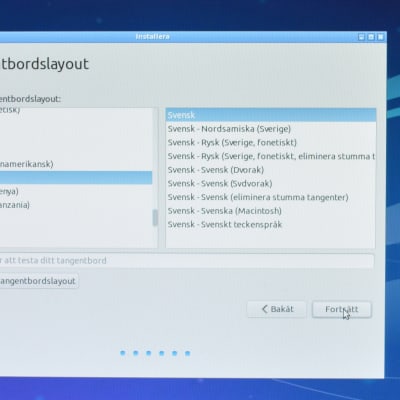Select the highlighted language row in left list
The image size is (400, 400).
[76, 178]
